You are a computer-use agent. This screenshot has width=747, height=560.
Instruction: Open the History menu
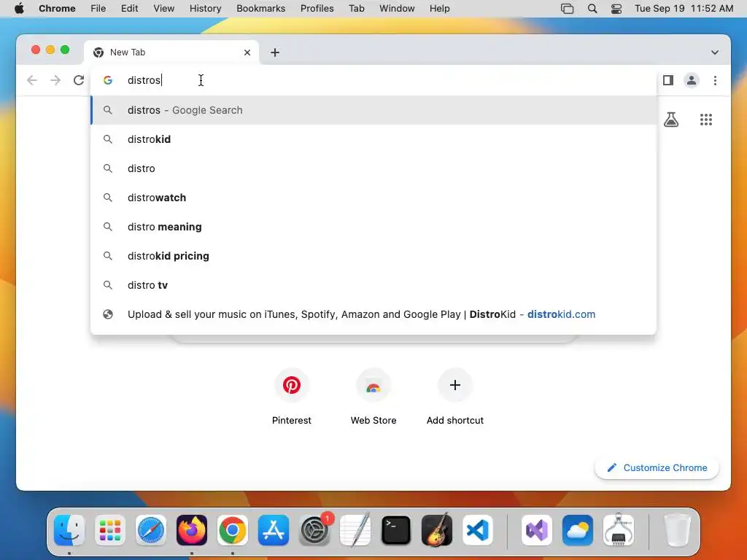[x=205, y=9]
